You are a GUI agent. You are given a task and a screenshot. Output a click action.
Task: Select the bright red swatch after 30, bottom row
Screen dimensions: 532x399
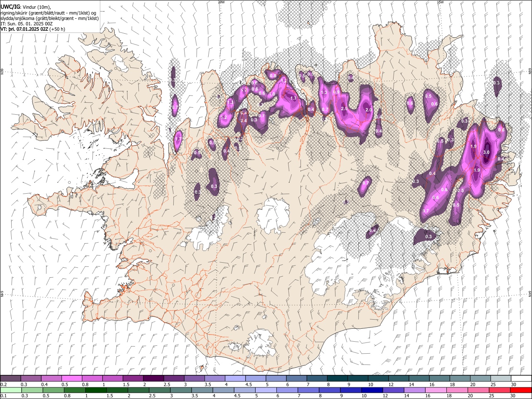pos(520,390)
